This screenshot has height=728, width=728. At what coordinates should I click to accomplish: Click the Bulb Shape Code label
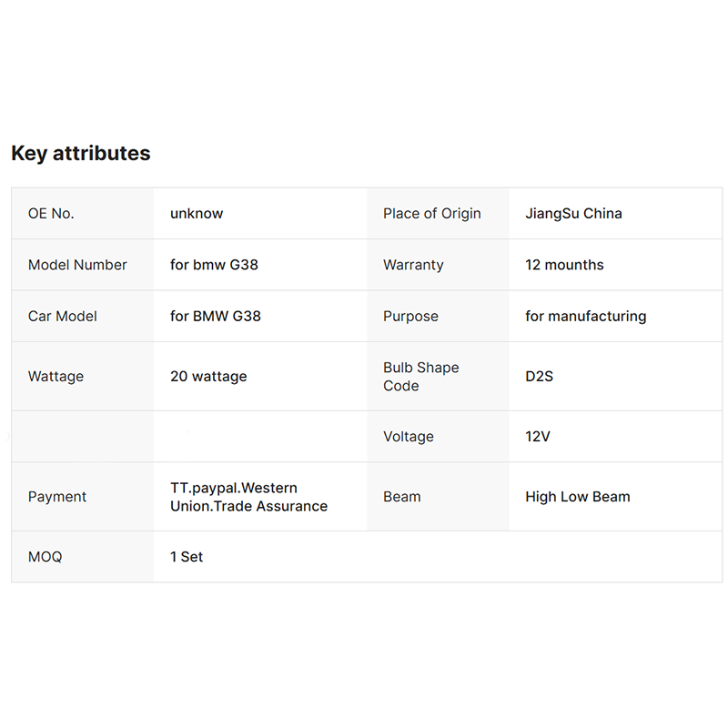(x=421, y=376)
